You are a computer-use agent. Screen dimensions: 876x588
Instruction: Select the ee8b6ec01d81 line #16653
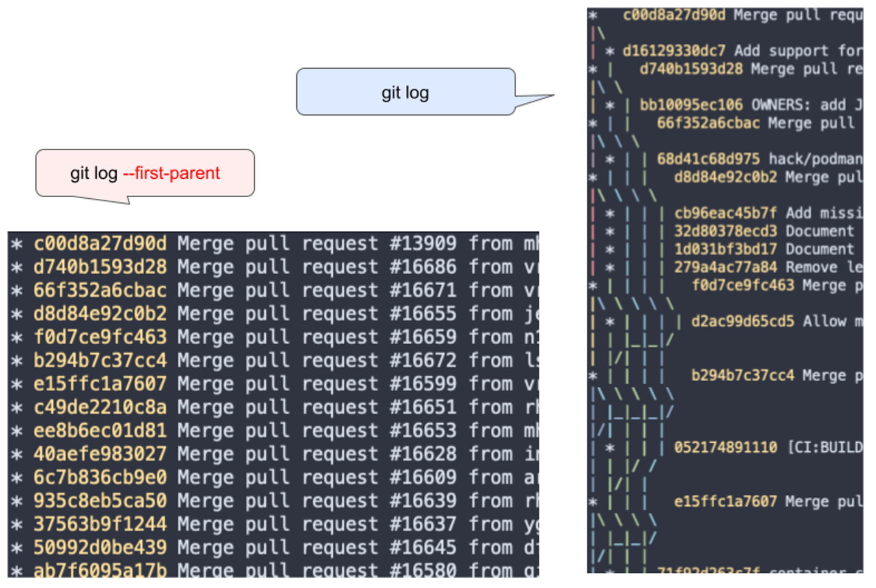(274, 431)
